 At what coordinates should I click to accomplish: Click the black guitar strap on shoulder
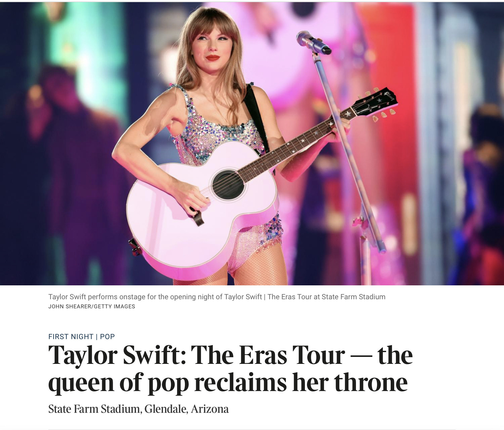coord(257,118)
